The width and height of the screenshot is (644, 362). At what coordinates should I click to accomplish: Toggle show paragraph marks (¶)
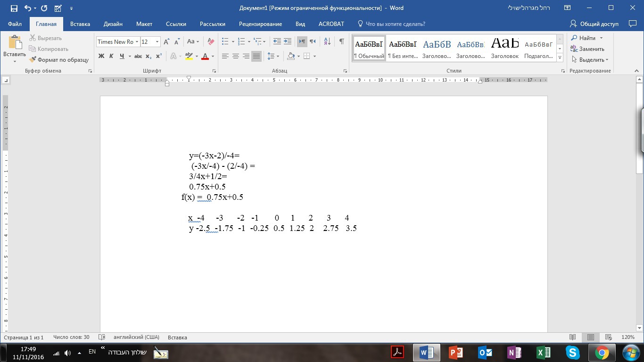click(341, 42)
